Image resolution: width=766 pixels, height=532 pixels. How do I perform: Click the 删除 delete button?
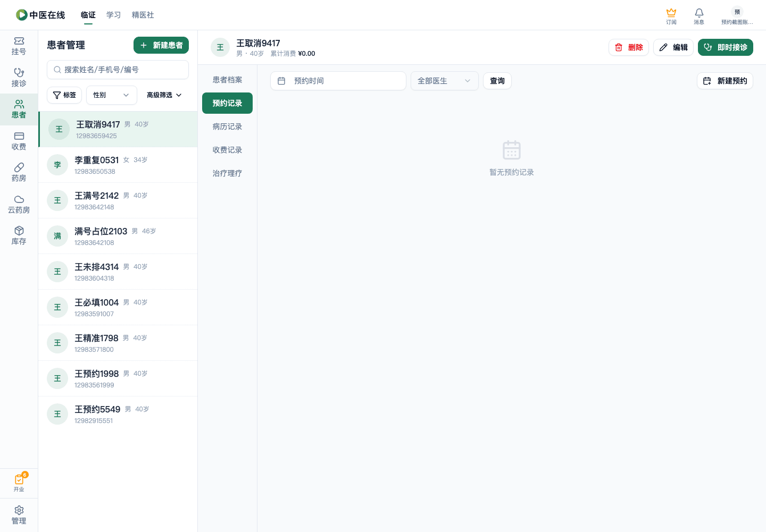(x=629, y=47)
